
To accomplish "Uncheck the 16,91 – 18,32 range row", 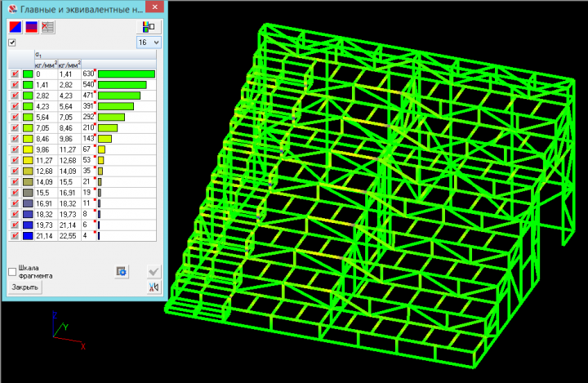I will (15, 203).
